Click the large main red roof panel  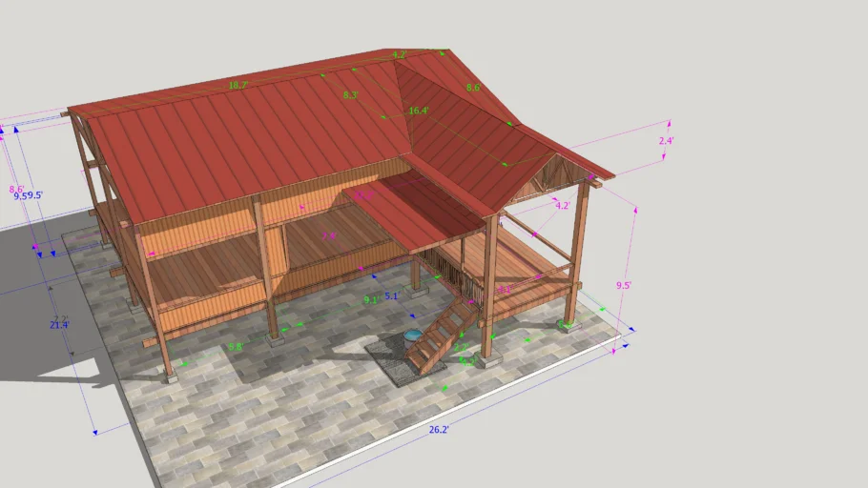tap(238, 143)
